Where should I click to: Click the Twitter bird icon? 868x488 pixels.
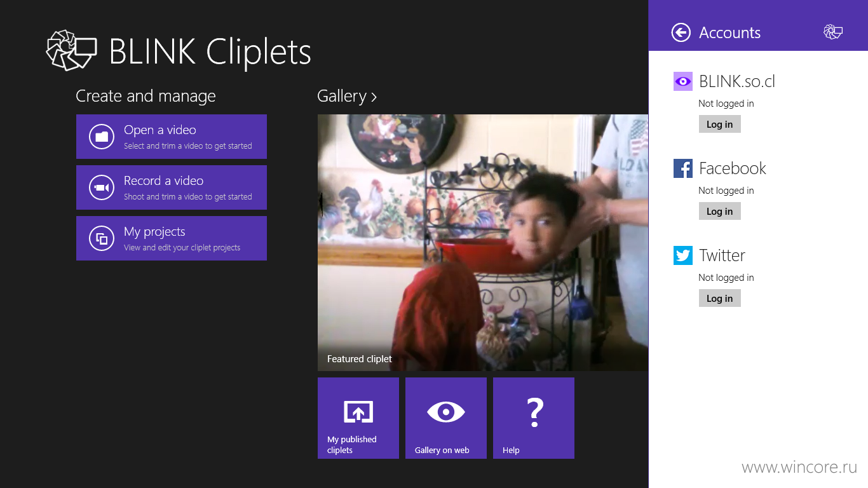click(683, 255)
